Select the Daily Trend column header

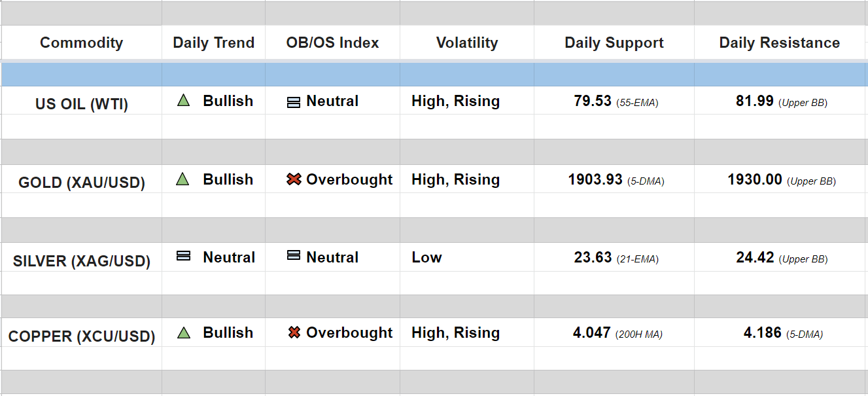coord(213,43)
